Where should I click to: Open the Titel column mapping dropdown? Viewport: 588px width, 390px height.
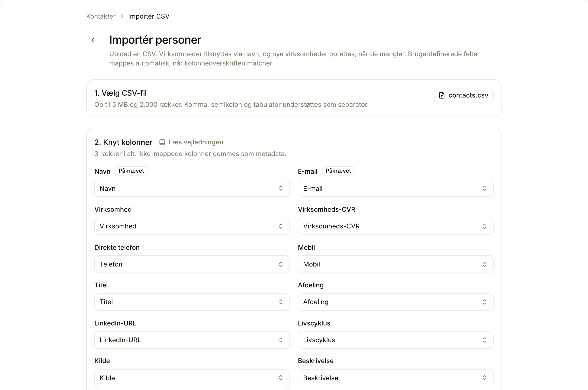point(192,302)
